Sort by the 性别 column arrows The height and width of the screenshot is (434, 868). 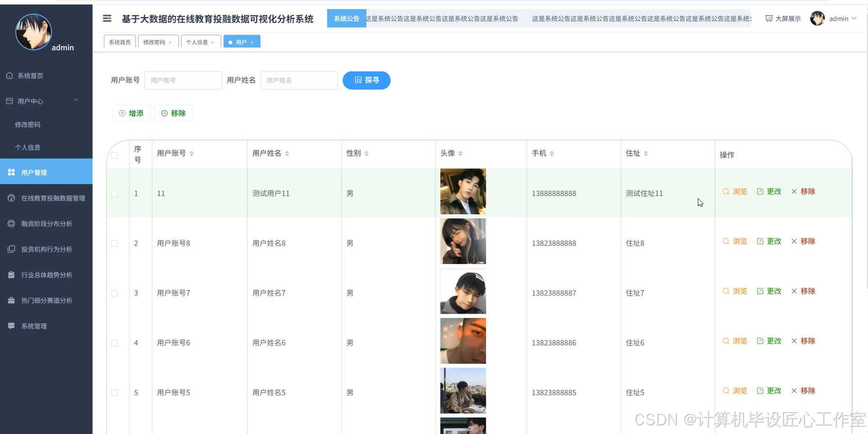pos(367,153)
